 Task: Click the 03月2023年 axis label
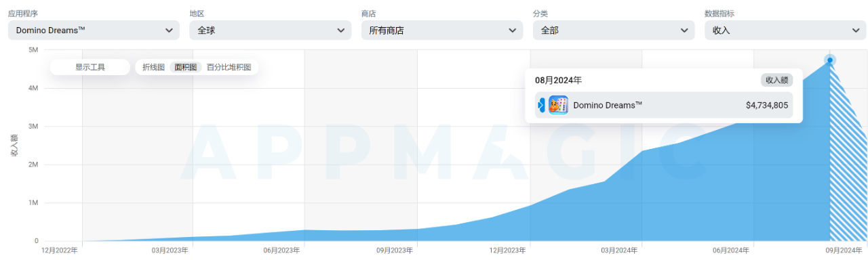coord(170,251)
